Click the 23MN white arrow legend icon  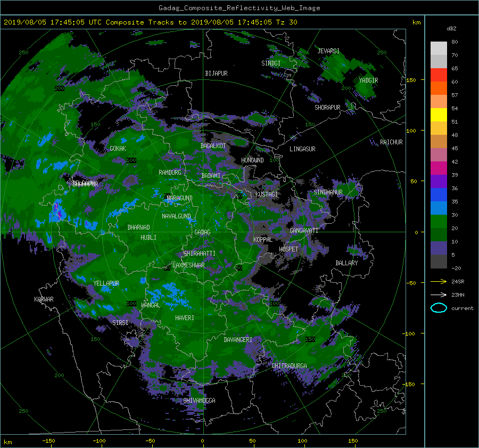point(439,295)
